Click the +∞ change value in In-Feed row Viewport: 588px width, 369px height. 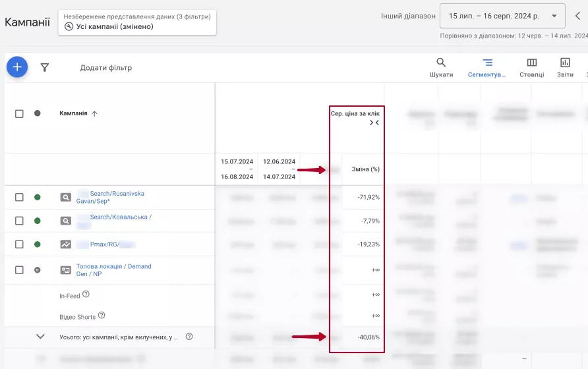tap(376, 295)
